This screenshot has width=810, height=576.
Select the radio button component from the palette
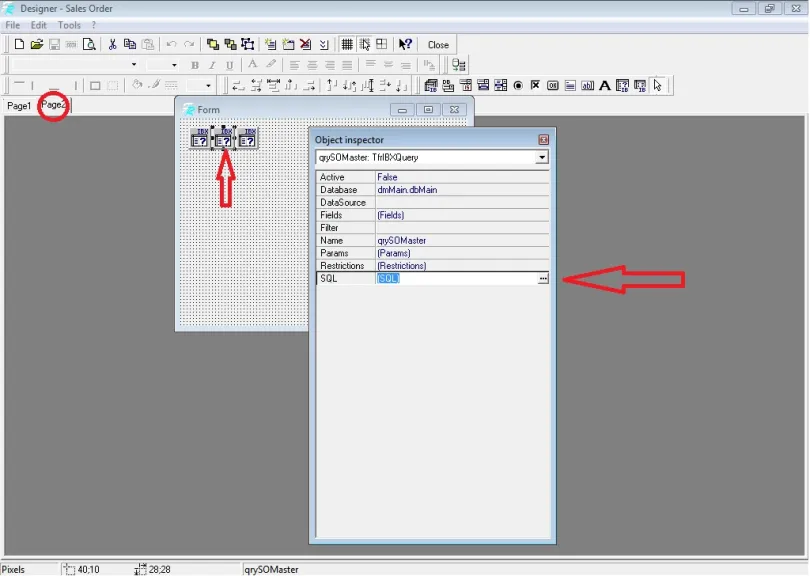click(517, 85)
